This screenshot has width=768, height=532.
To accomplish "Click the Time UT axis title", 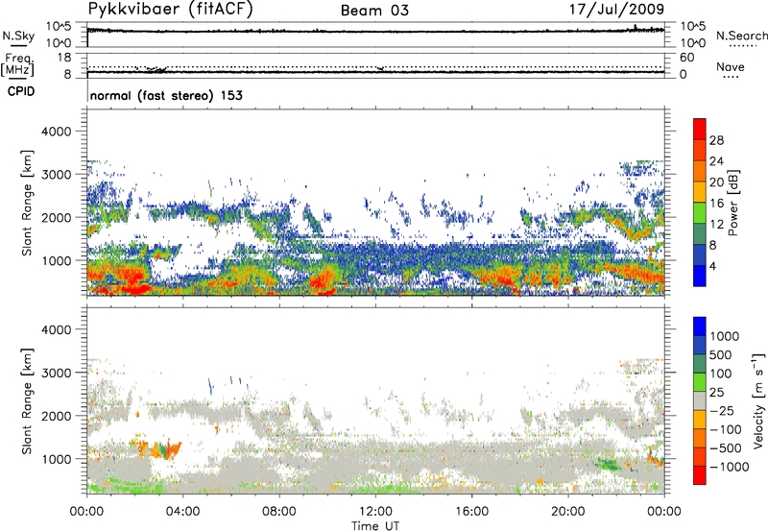I will point(375,526).
